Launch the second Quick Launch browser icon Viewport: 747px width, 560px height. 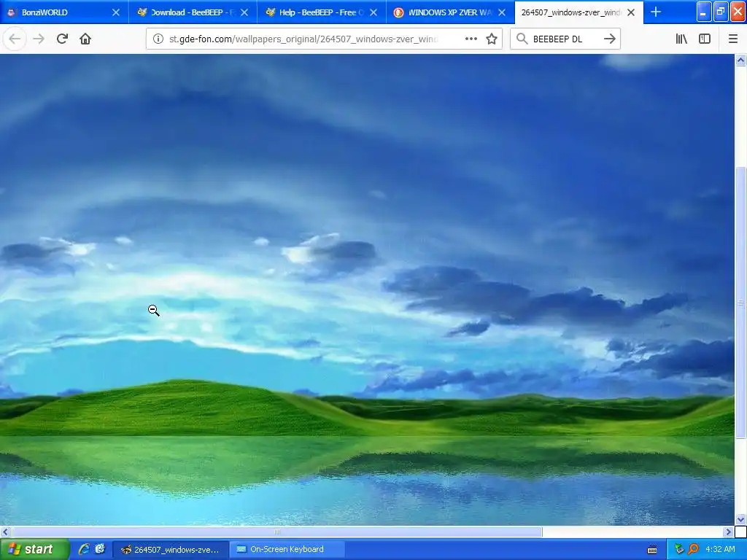pos(100,549)
